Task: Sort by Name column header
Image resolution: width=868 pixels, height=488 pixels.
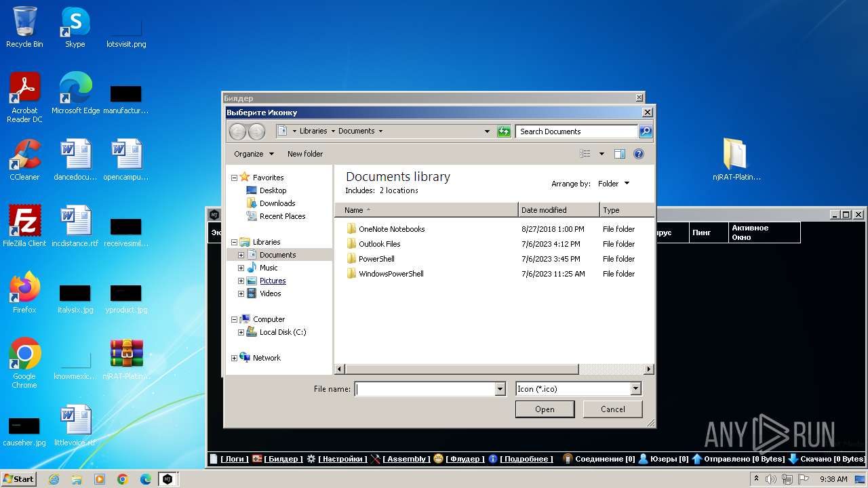Action: pos(427,210)
